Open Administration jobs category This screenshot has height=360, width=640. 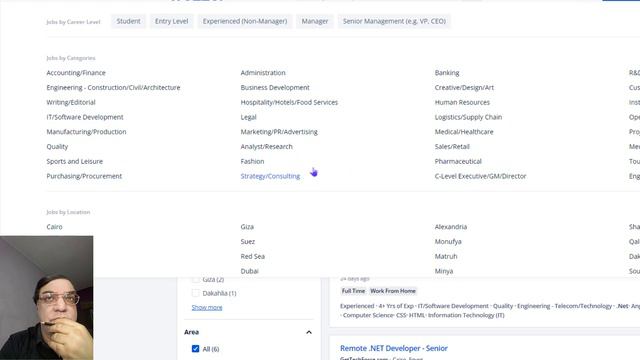[263, 73]
